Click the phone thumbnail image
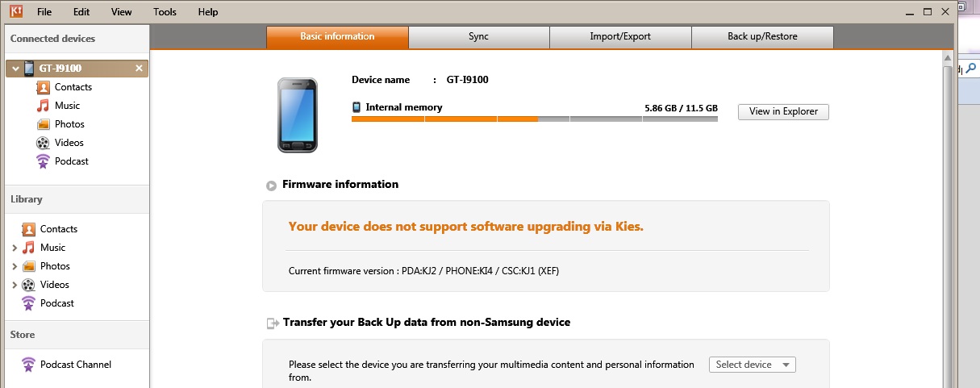980x388 pixels. pyautogui.click(x=297, y=115)
